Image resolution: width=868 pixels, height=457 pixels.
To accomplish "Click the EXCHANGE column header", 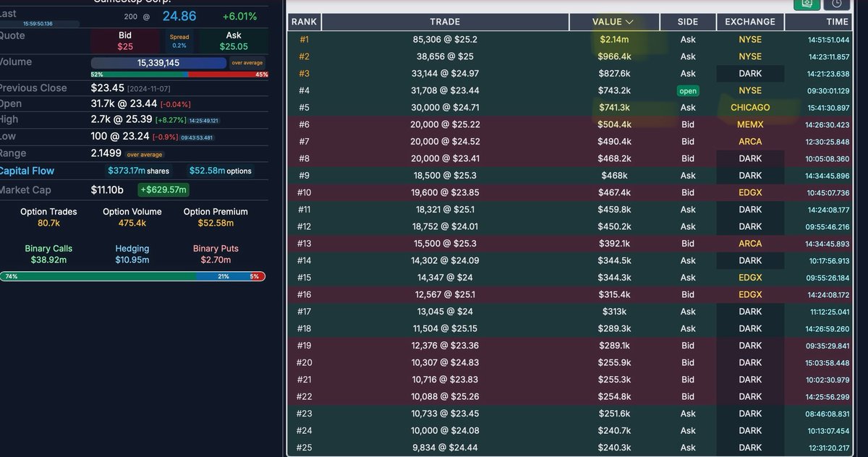I will [750, 22].
